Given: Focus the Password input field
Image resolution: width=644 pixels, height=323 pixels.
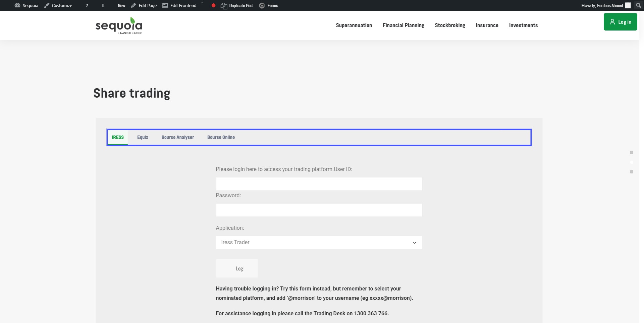Looking at the screenshot, I should point(319,210).
